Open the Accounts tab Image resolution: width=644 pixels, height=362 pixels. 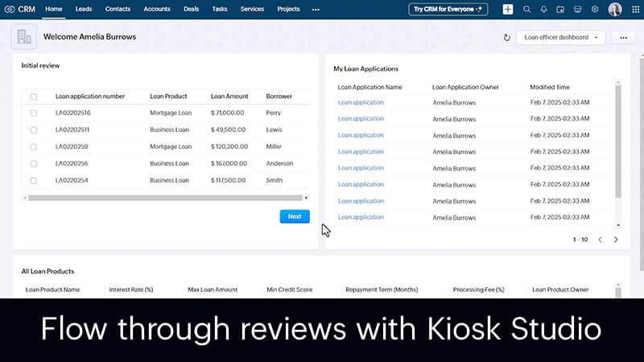click(x=157, y=9)
